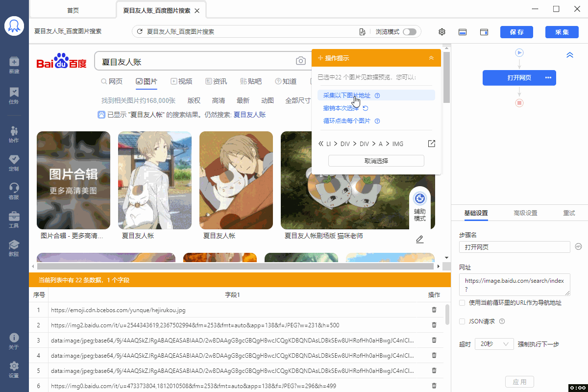Close the 夏目友人账_百度图片搜索 tab
This screenshot has width=588, height=392.
point(197,11)
